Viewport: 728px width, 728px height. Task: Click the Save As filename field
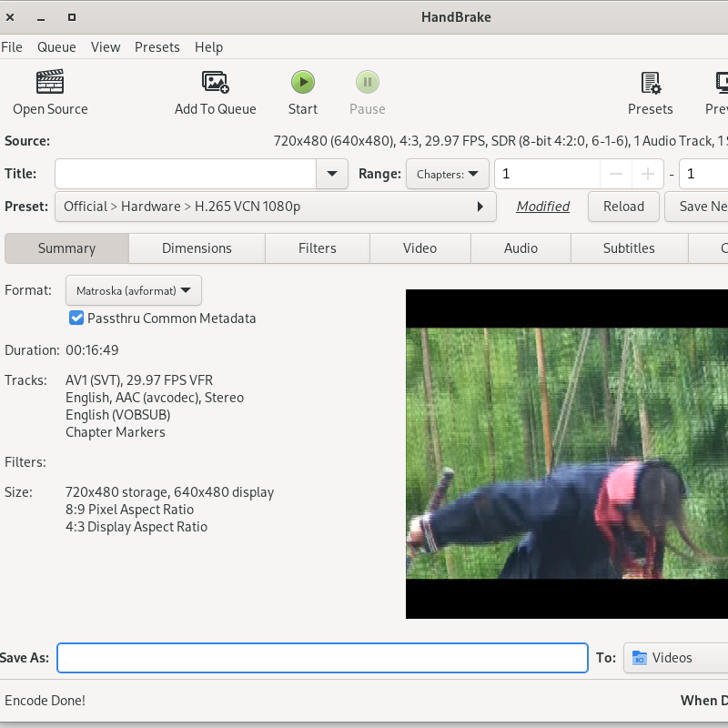pos(322,658)
